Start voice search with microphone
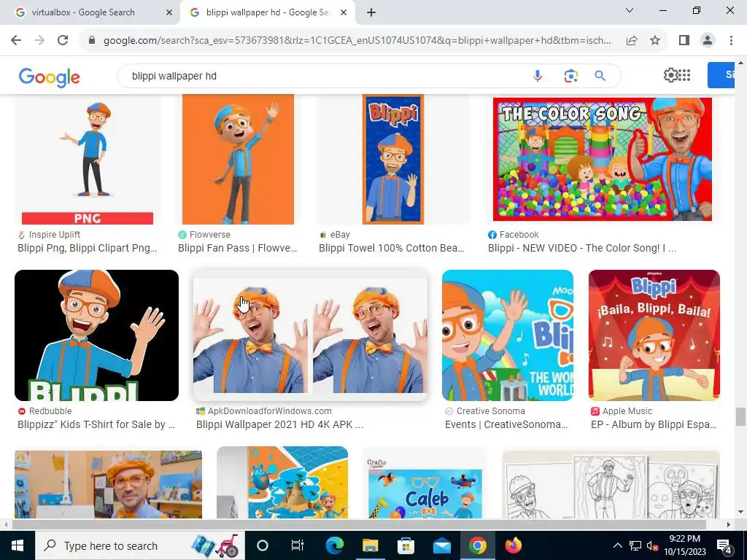This screenshot has width=747, height=560. point(538,76)
